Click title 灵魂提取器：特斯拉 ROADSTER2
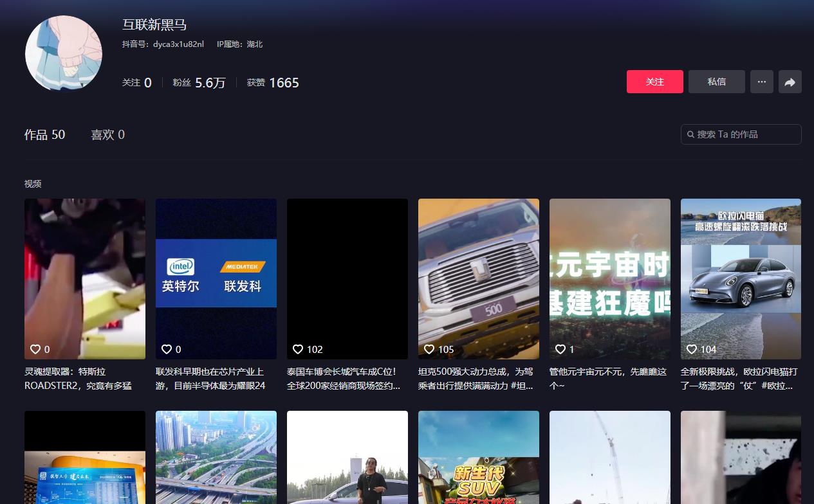The image size is (814, 504). [x=78, y=379]
